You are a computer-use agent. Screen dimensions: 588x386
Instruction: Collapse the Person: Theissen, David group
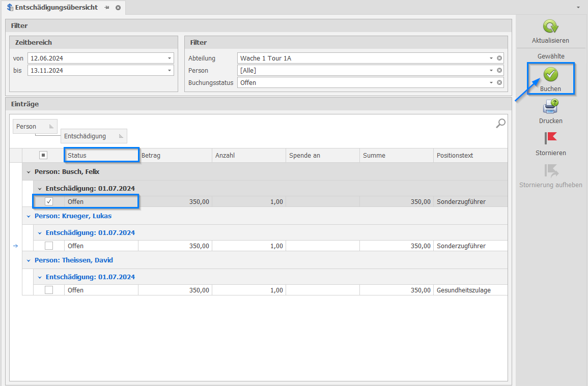(x=29, y=260)
